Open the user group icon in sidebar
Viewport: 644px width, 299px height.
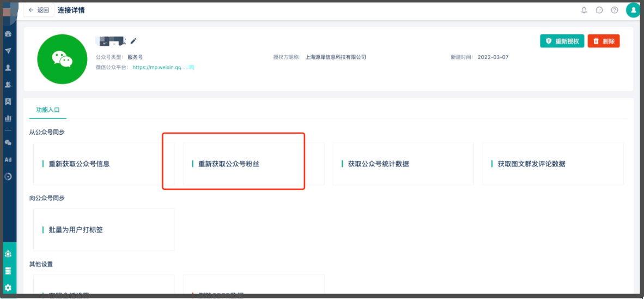[8, 85]
